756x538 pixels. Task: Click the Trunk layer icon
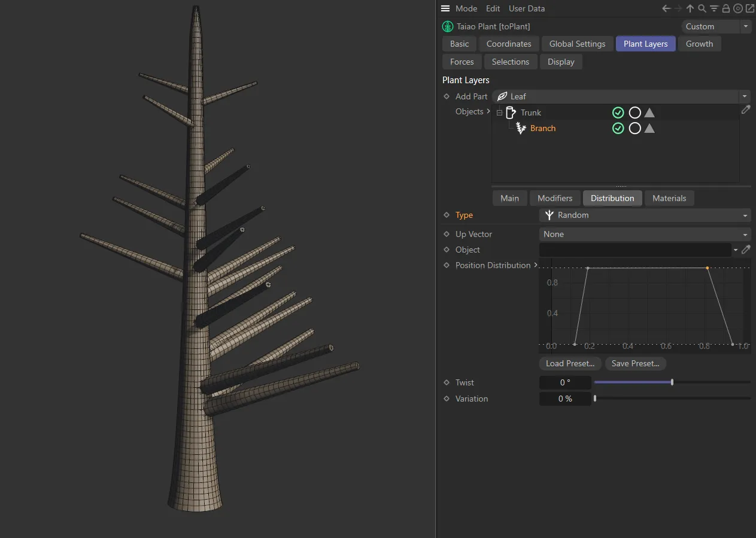[511, 113]
